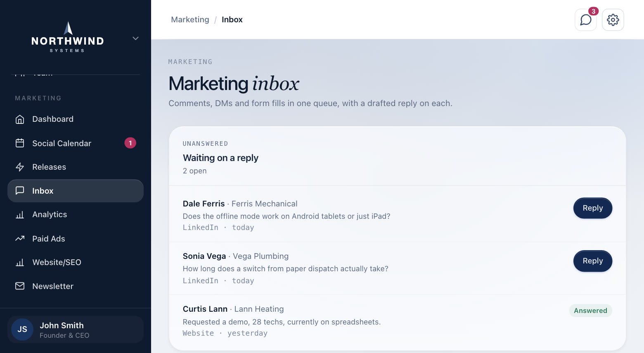Screen dimensions: 644x353
Task: Click the Dashboard home icon
Action: pyautogui.click(x=20, y=119)
